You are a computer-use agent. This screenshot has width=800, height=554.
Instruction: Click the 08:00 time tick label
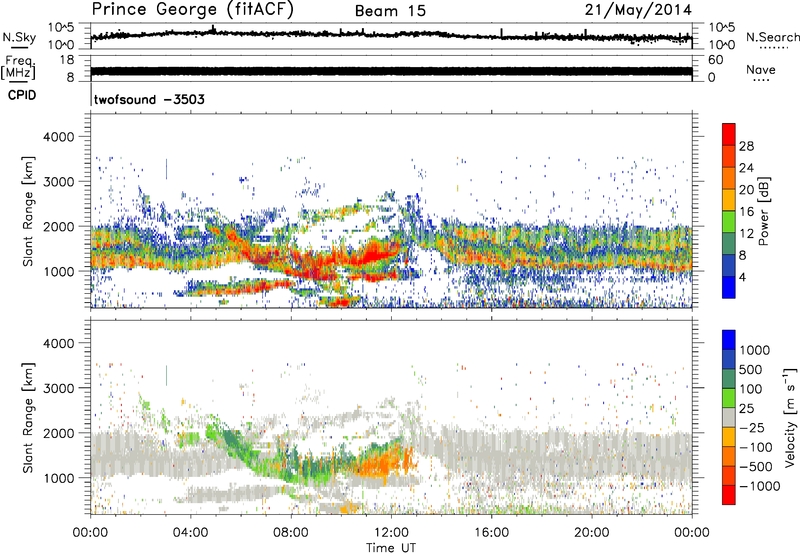point(290,533)
